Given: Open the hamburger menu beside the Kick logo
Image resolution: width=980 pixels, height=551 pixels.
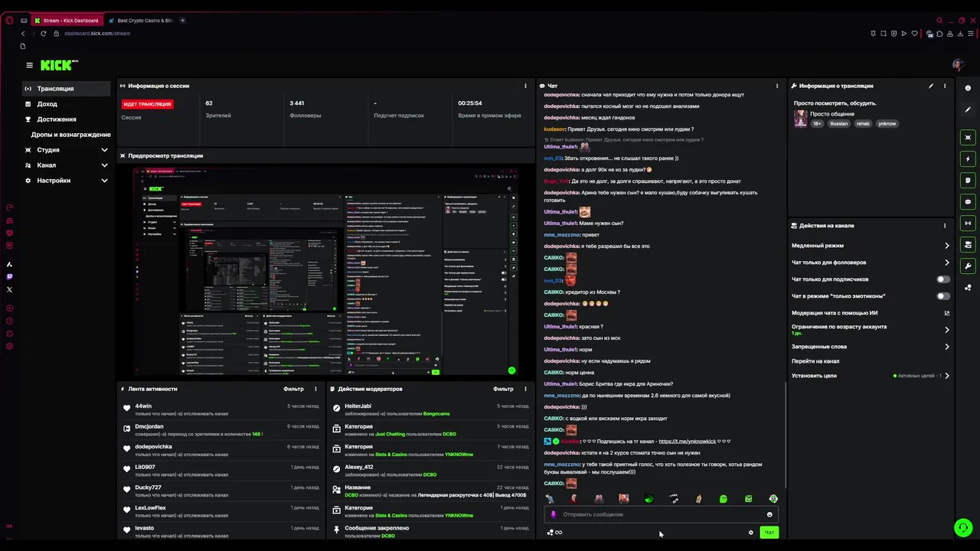Looking at the screenshot, I should tap(29, 66).
